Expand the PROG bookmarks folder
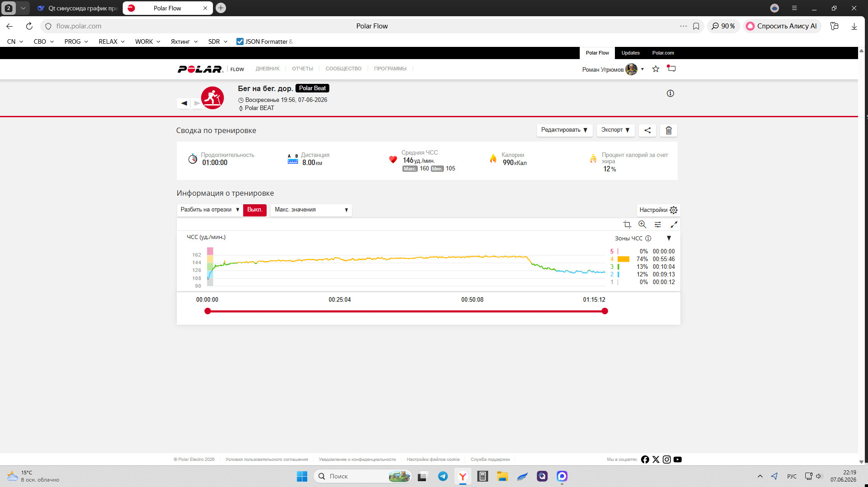Screen dimensions: 868x487 (76, 41)
